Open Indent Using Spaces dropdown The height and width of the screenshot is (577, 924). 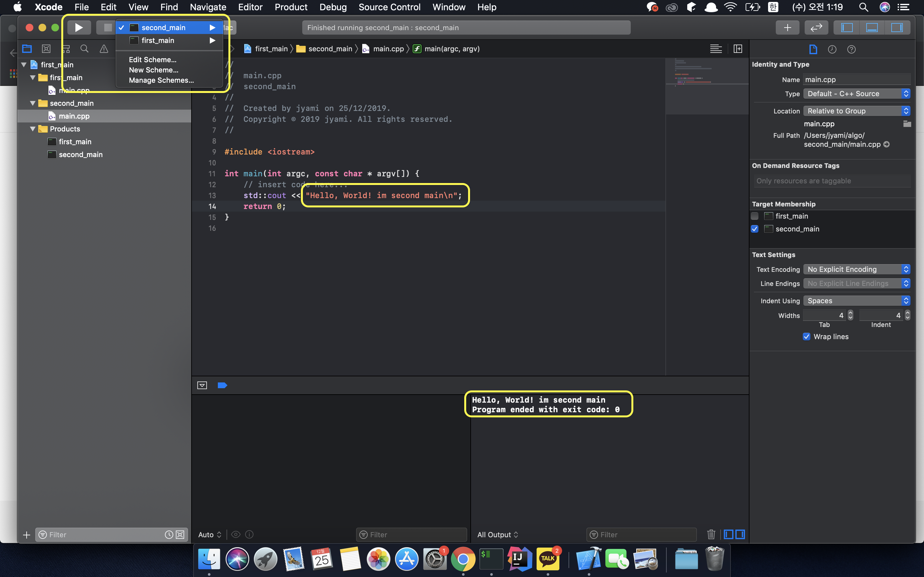coord(856,301)
